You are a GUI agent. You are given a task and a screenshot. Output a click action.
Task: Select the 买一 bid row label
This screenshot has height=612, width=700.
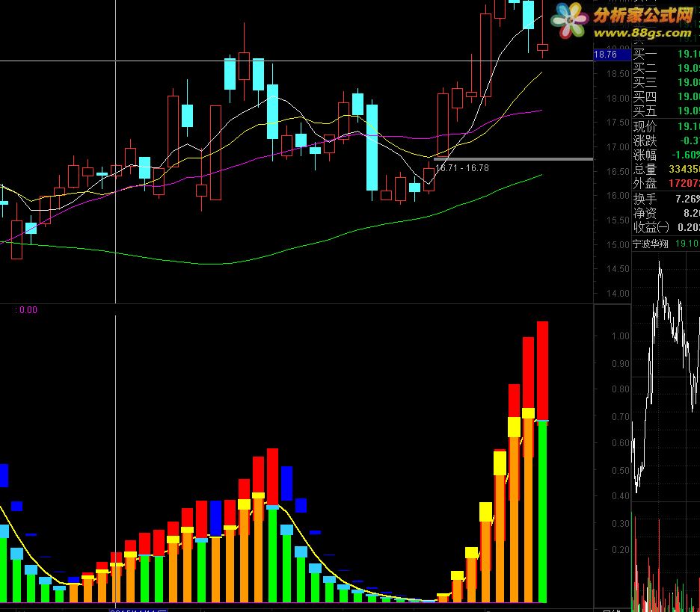point(645,55)
